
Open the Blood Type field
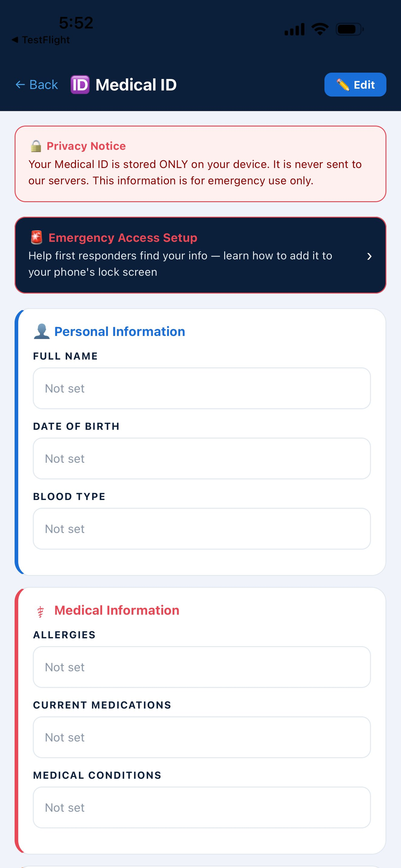coord(202,529)
